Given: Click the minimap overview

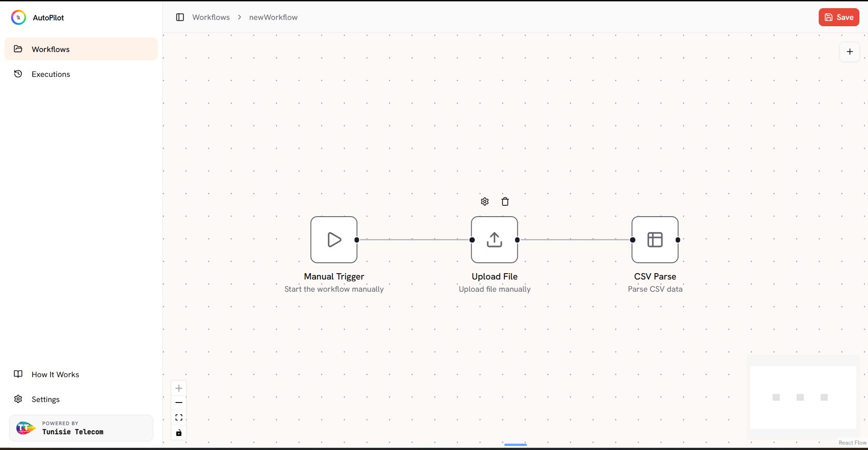Looking at the screenshot, I should tap(803, 397).
